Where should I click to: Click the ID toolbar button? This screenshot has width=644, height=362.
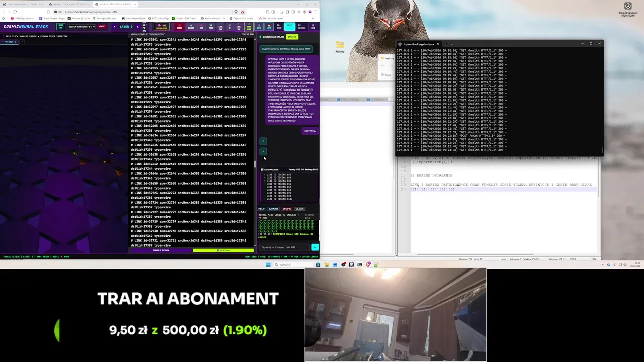[x=230, y=26]
